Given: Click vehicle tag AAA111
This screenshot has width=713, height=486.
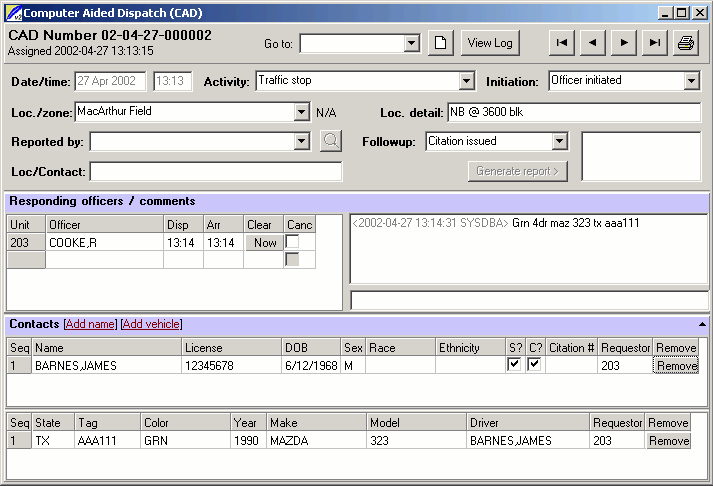Looking at the screenshot, I should (x=107, y=441).
